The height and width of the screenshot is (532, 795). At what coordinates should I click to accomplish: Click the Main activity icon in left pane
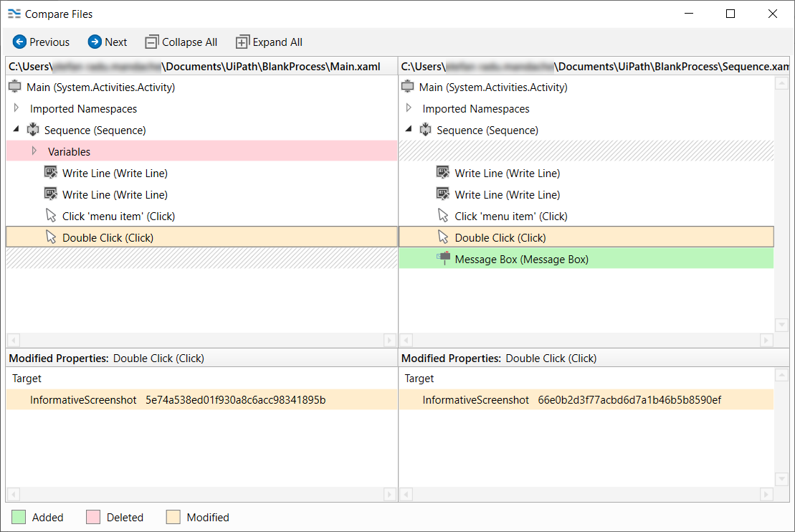click(x=14, y=86)
